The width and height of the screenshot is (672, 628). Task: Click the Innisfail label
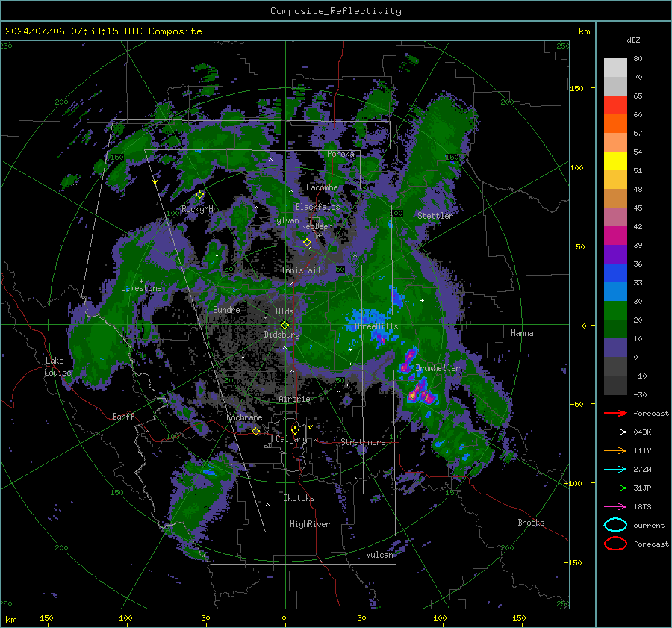coord(301,270)
